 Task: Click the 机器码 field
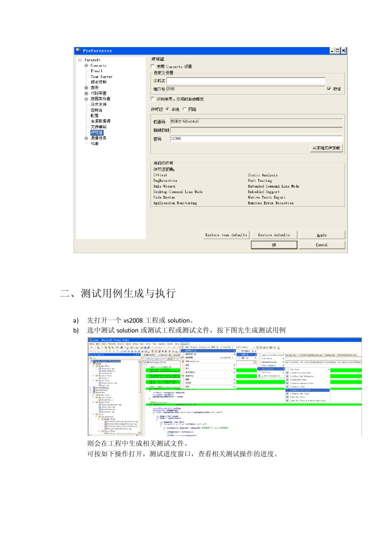click(x=256, y=121)
